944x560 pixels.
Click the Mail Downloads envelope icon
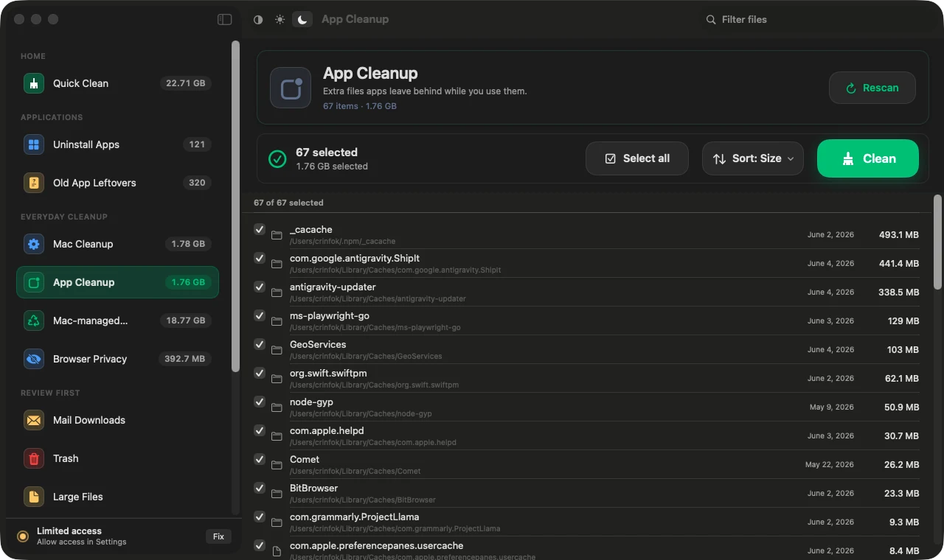[34, 420]
